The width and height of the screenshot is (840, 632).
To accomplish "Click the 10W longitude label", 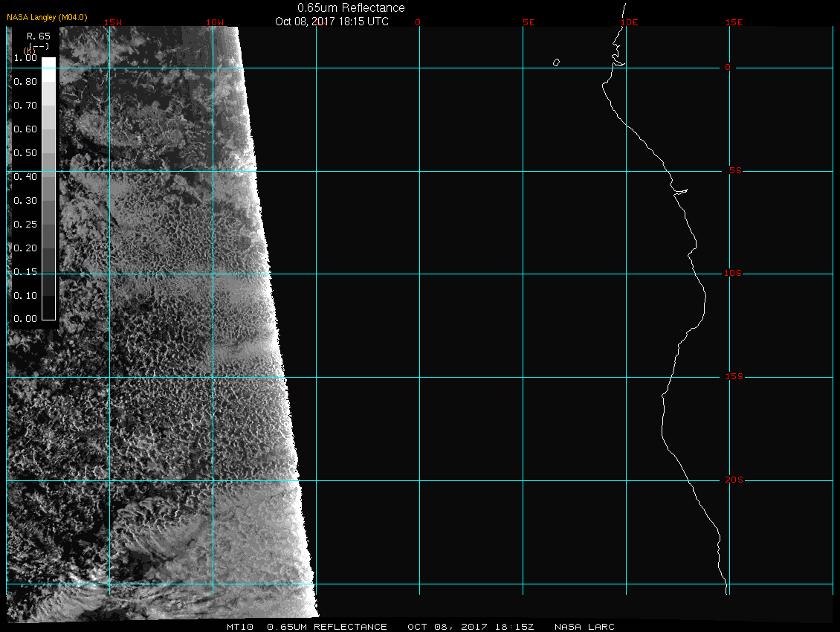I will pyautogui.click(x=214, y=22).
